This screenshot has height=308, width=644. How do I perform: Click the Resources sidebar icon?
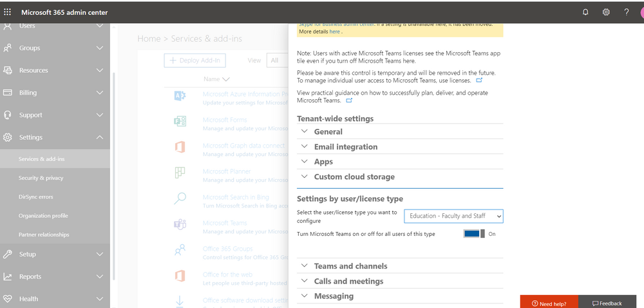click(7, 70)
